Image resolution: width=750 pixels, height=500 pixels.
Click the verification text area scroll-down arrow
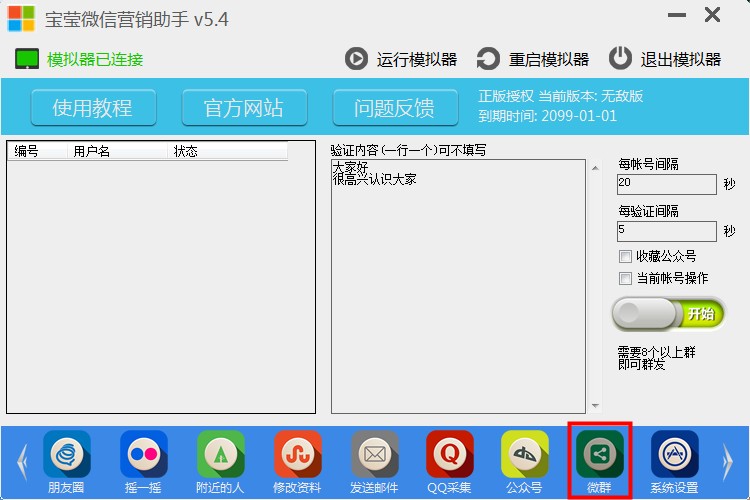[x=596, y=406]
